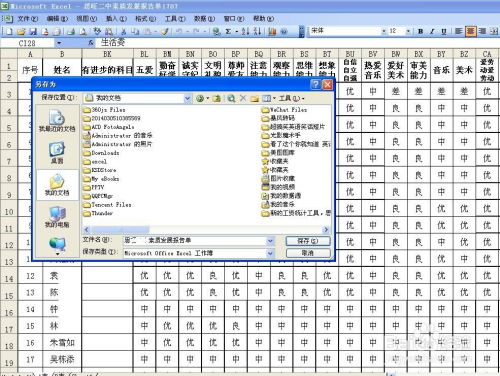The height and width of the screenshot is (376, 500).
Task: Select the 360js Files folder
Action: pyautogui.click(x=104, y=109)
